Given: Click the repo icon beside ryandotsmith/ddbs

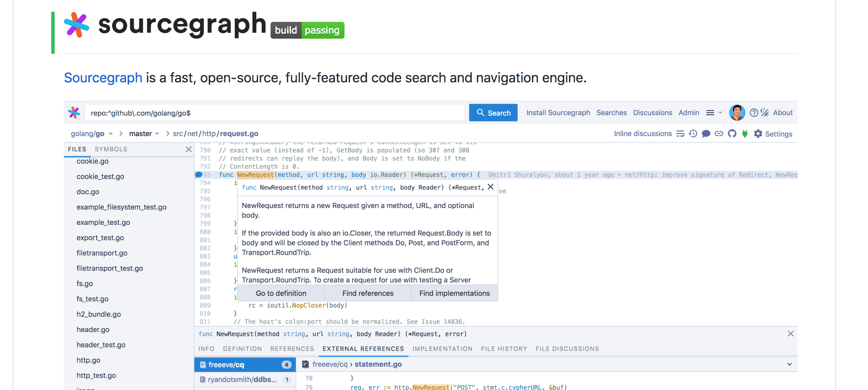Looking at the screenshot, I should 203,379.
